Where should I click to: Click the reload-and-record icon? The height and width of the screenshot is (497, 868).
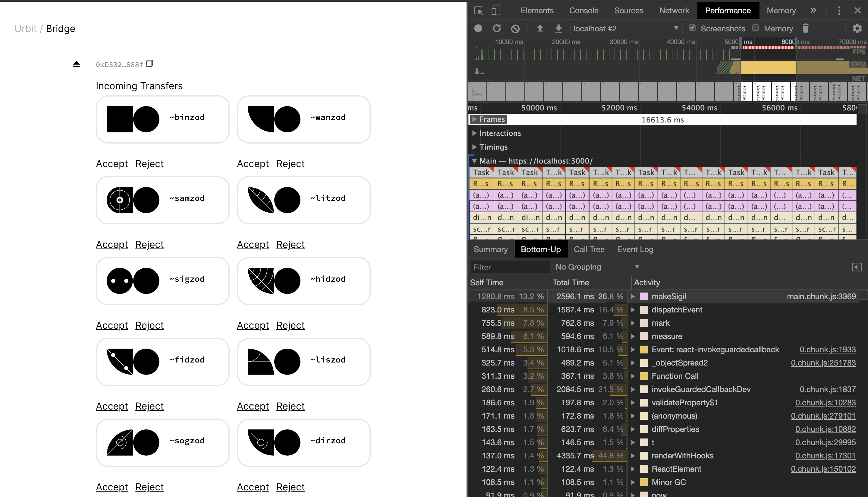pos(497,29)
